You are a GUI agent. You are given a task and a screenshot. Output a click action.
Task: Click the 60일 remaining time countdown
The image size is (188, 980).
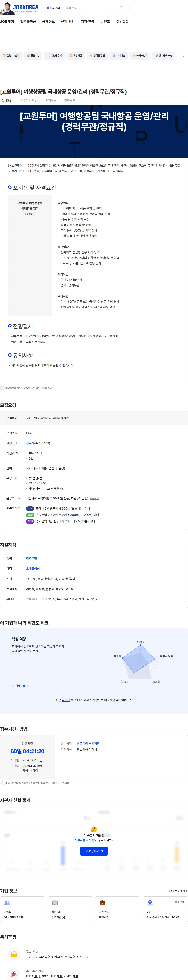pos(27,751)
